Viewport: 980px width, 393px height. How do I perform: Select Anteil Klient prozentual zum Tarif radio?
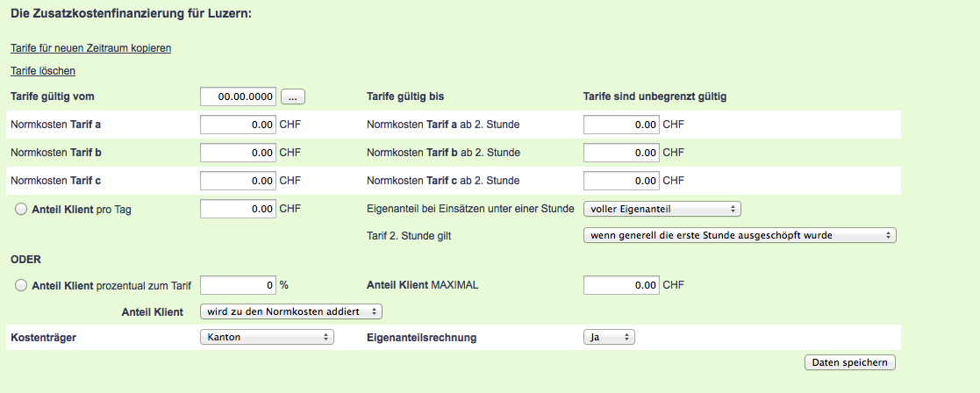(21, 285)
